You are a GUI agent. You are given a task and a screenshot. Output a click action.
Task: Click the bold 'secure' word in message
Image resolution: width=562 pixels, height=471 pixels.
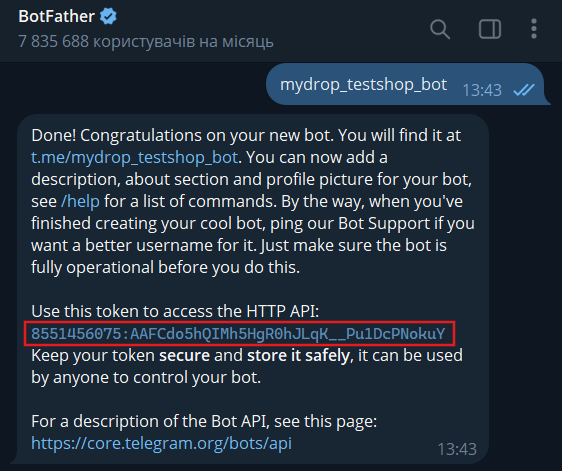tap(185, 356)
